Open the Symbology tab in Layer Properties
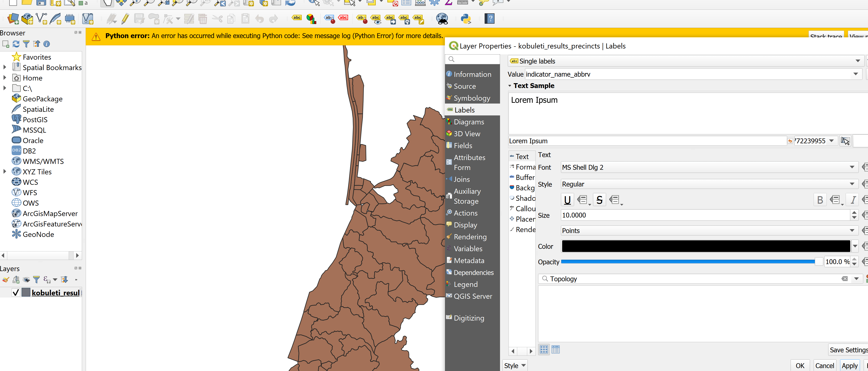 tap(472, 98)
